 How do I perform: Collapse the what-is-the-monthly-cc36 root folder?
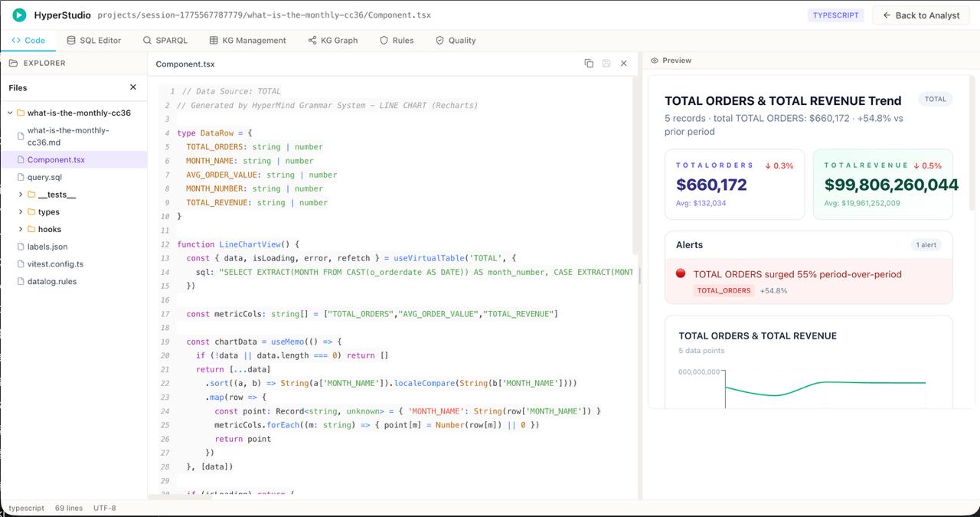pyautogui.click(x=10, y=113)
